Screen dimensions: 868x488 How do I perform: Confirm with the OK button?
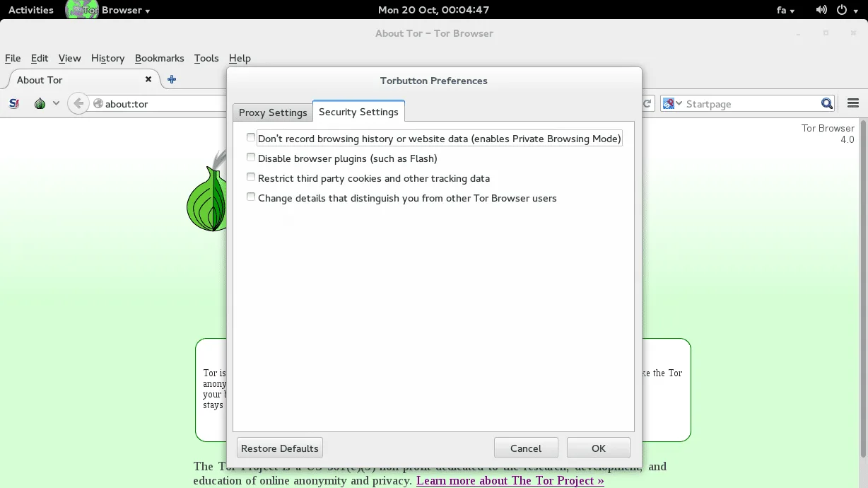click(599, 448)
